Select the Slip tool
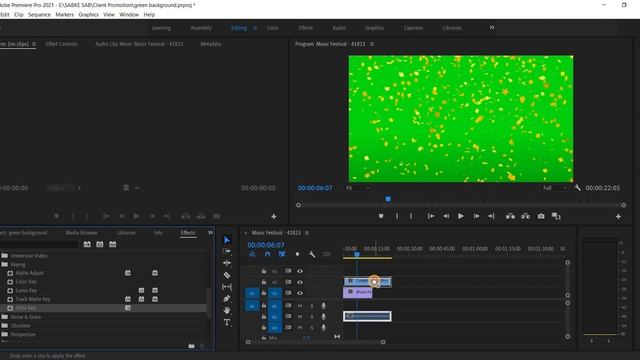Viewport: 640px width, 360px height. click(227, 287)
